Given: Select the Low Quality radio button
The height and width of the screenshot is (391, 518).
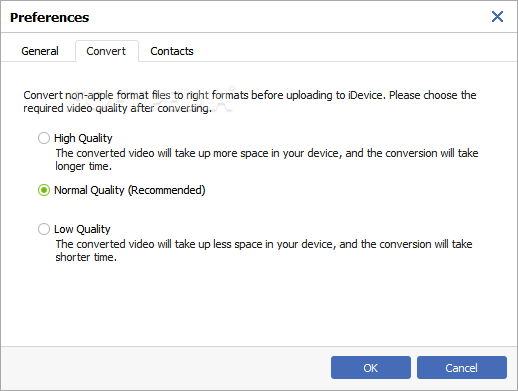Looking at the screenshot, I should pos(44,229).
